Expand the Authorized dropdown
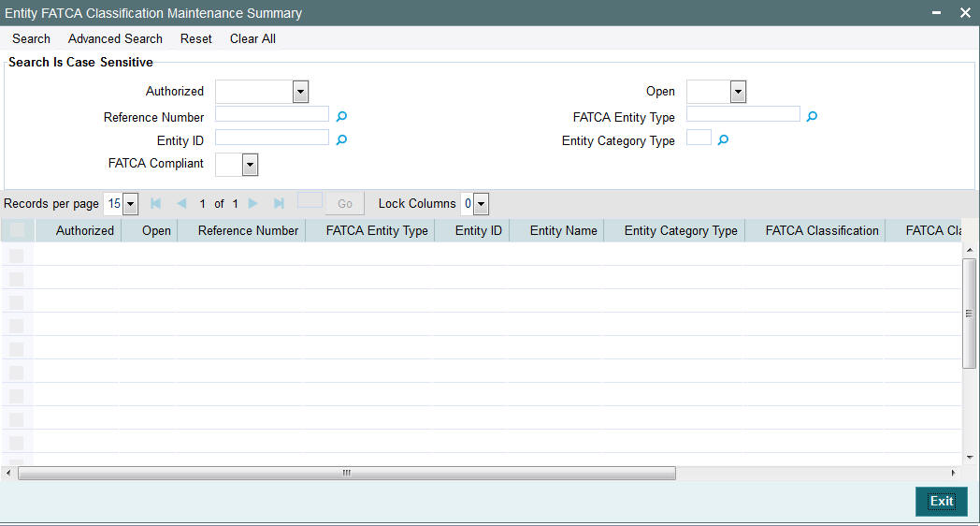Screen dimensions: 980x526 click(x=300, y=92)
